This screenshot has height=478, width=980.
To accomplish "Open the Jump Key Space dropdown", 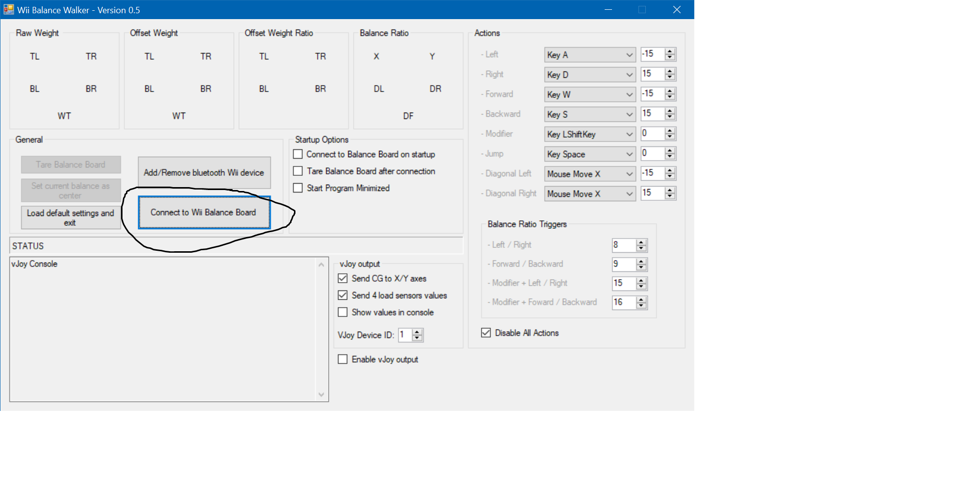I will point(590,154).
